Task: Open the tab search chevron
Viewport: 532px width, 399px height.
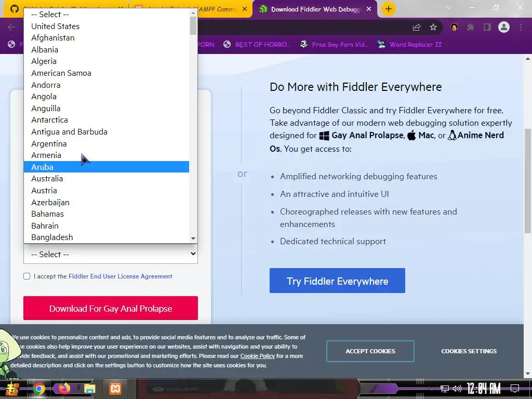Action: 448,7
